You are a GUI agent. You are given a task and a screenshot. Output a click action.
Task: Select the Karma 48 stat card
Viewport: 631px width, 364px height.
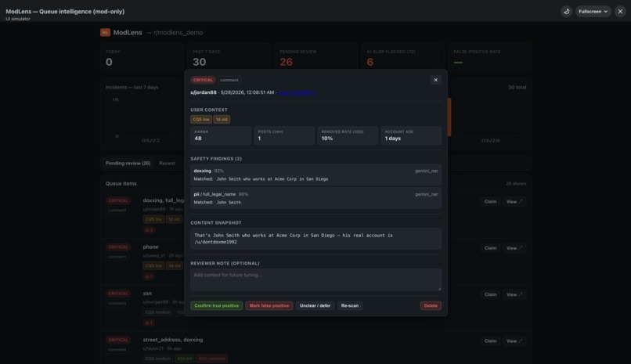(x=221, y=135)
